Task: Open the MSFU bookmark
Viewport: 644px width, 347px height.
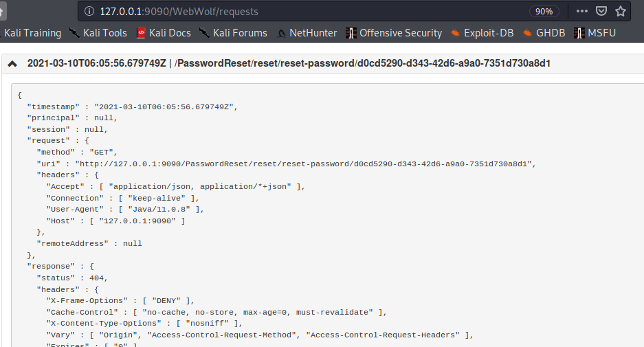Action: point(595,33)
